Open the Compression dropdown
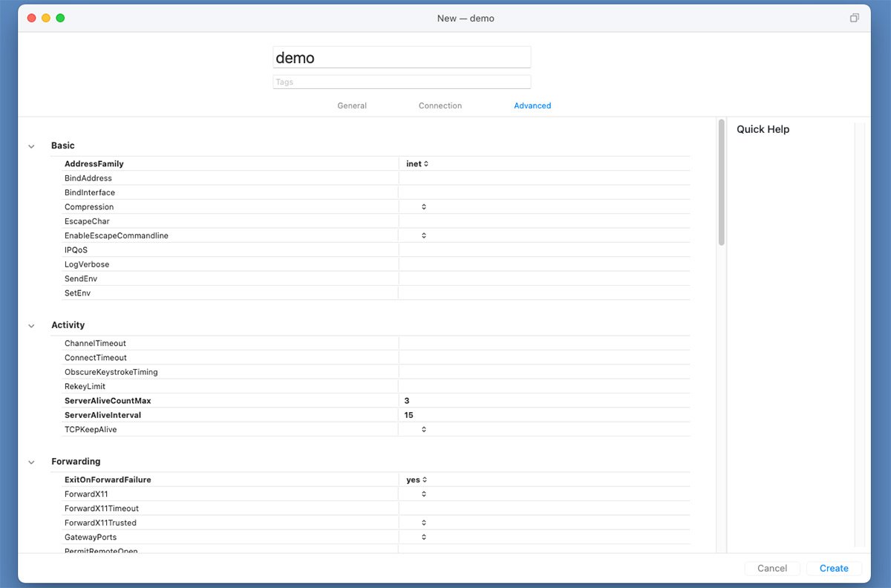This screenshot has height=588, width=891. click(423, 207)
